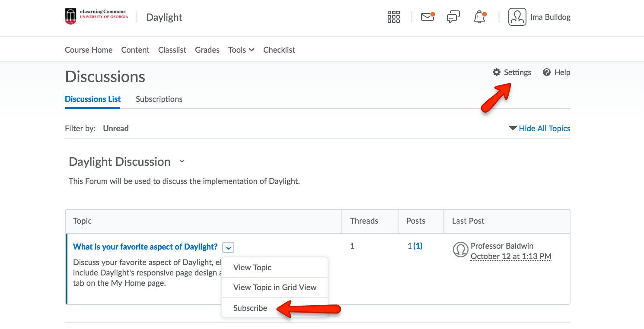644x329 pixels.
Task: Open the Classlist nav item
Action: (172, 50)
